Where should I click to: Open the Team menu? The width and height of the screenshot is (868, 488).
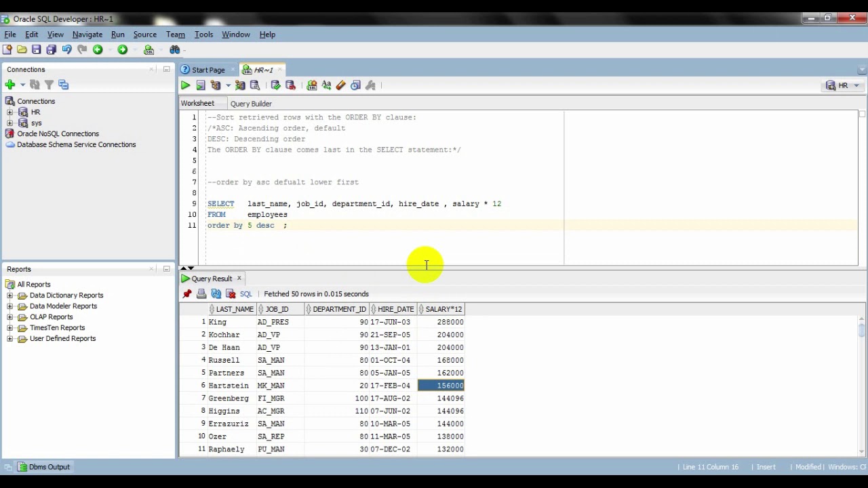pos(175,35)
